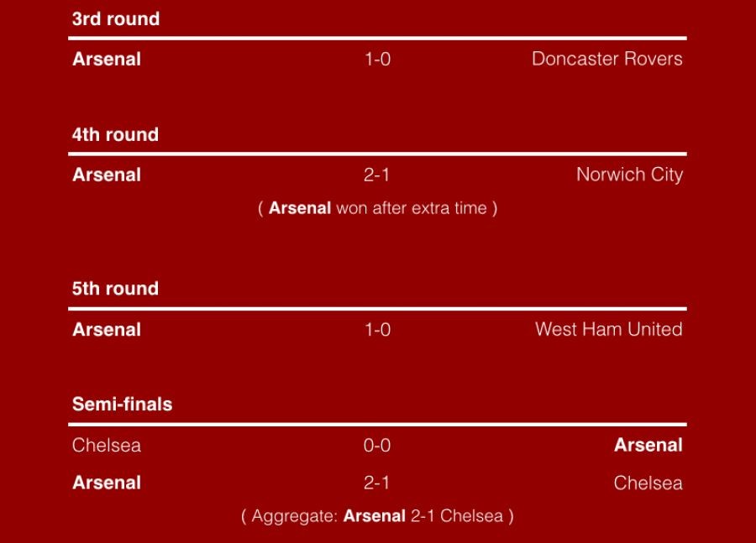Click the 1-0 score against West Ham United
Screen dimensions: 756x543
click(x=377, y=330)
